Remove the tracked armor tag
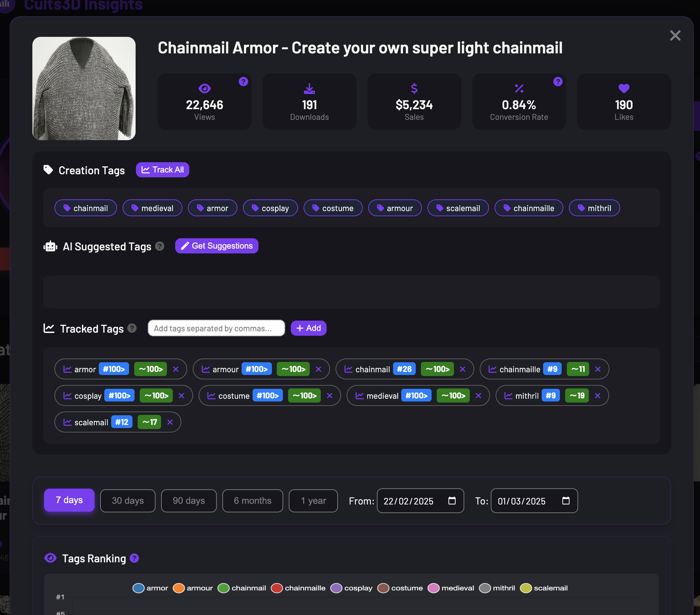Viewport: 700px width, 615px height. tap(176, 369)
